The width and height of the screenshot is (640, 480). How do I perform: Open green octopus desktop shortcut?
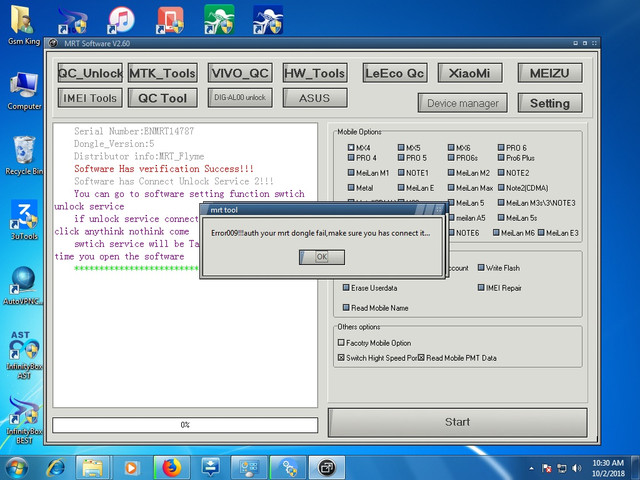(x=219, y=20)
